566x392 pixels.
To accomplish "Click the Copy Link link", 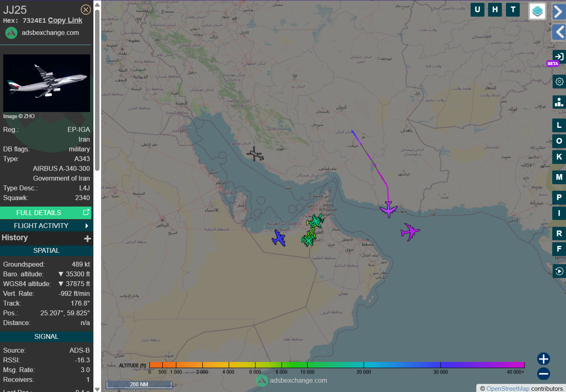I will pos(65,20).
